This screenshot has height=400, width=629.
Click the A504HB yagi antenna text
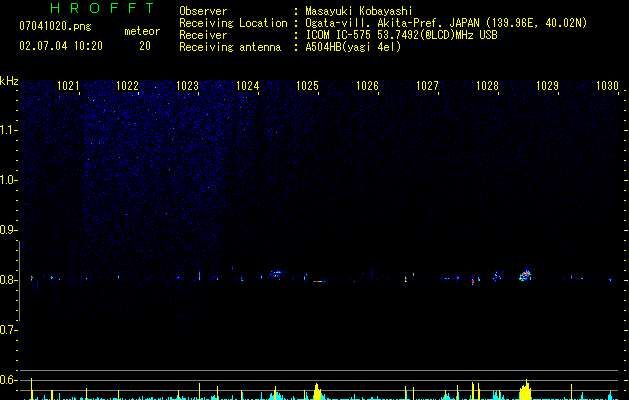pos(353,47)
